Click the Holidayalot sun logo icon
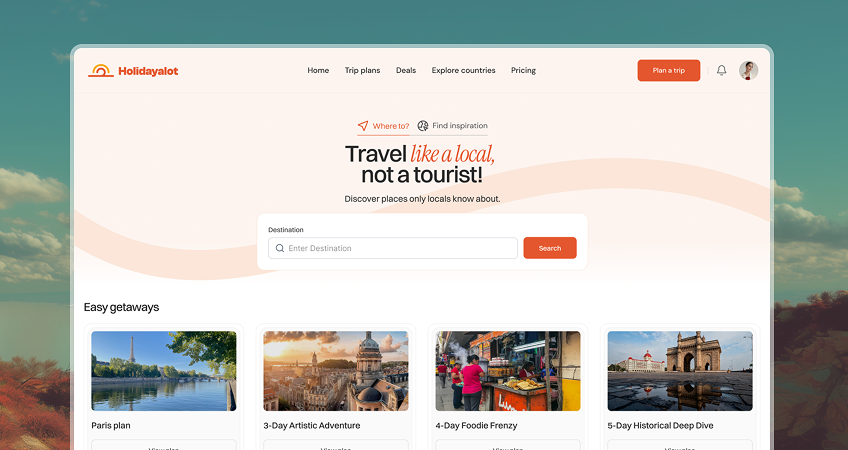Viewport: 848px width, 450px height. coord(101,71)
